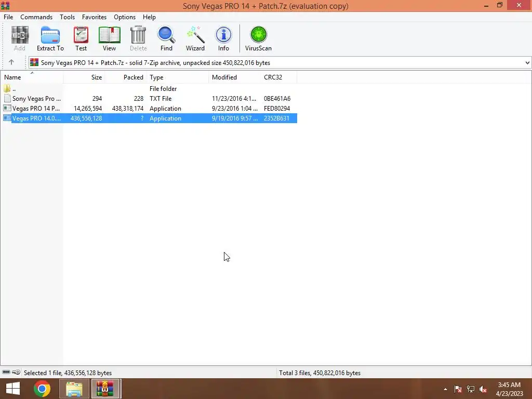
Task: Open the Find magnifier tool
Action: click(166, 35)
